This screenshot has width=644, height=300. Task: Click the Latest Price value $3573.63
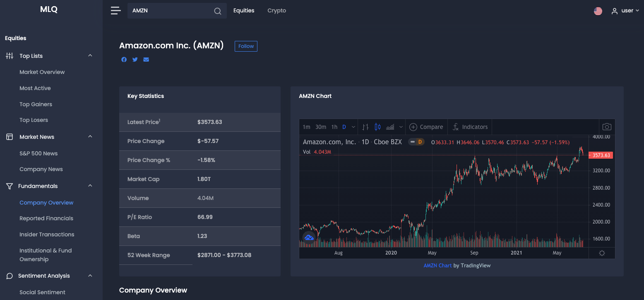210,122
